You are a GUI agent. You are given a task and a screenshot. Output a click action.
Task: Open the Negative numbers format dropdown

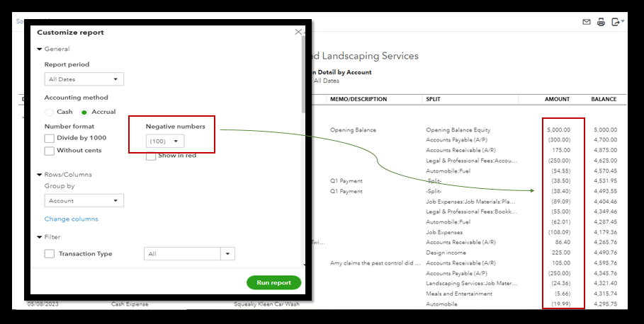[165, 141]
